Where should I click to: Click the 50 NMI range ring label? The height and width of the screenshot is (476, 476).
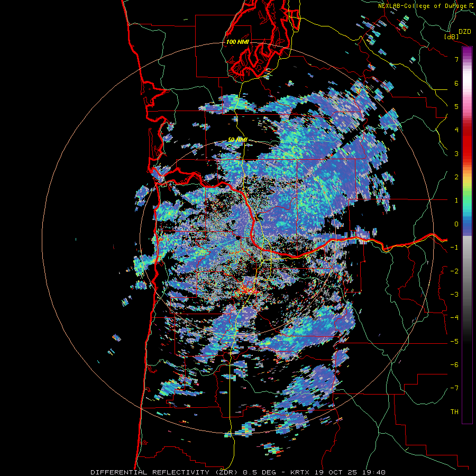237,140
